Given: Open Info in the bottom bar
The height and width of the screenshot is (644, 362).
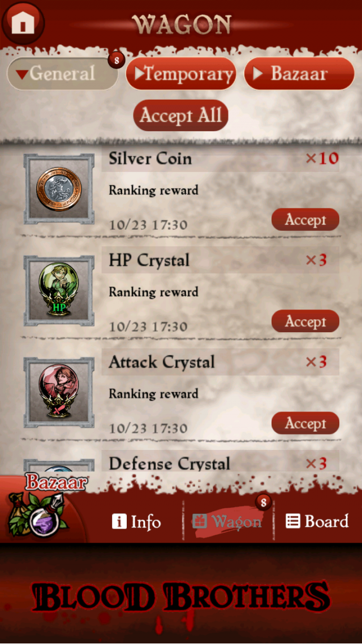Looking at the screenshot, I should [x=137, y=522].
